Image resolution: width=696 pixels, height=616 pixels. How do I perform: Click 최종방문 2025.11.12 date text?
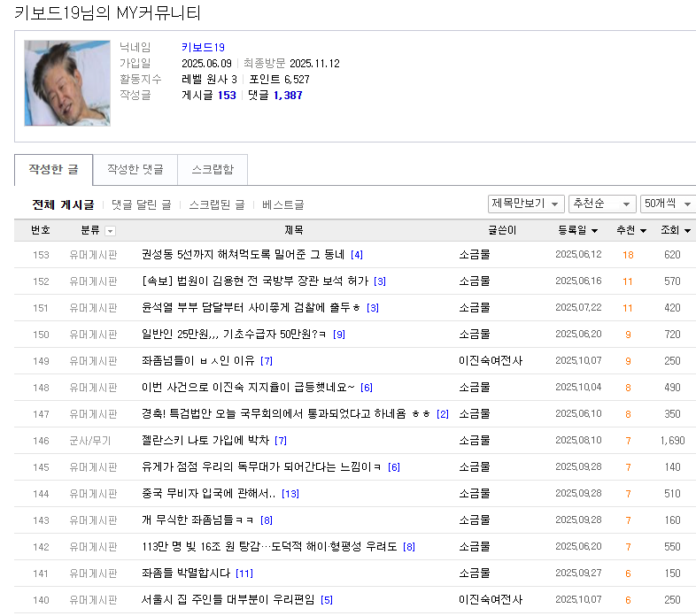[291, 64]
